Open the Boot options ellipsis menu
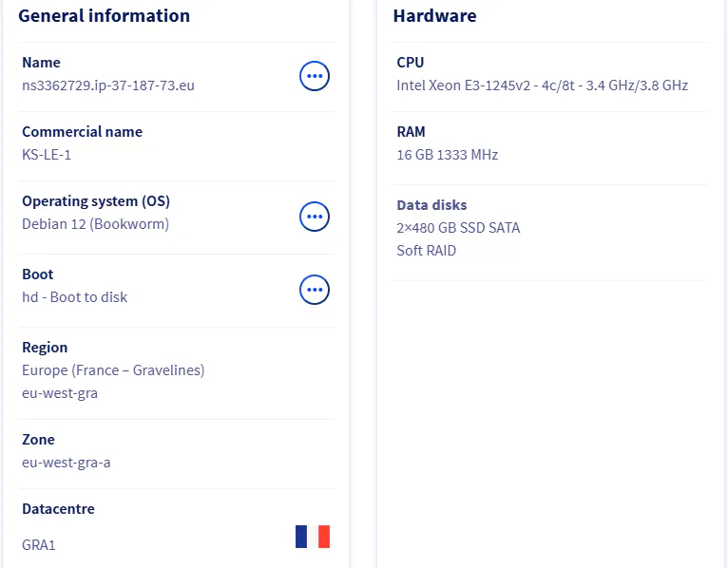This screenshot has height=568, width=728. tap(315, 290)
